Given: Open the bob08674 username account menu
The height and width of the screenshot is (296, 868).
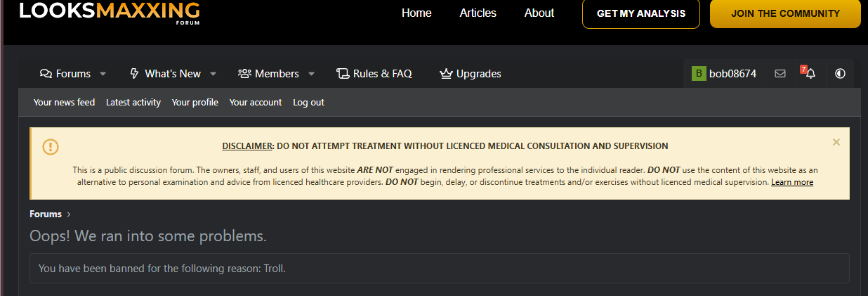Looking at the screenshot, I should coord(732,73).
